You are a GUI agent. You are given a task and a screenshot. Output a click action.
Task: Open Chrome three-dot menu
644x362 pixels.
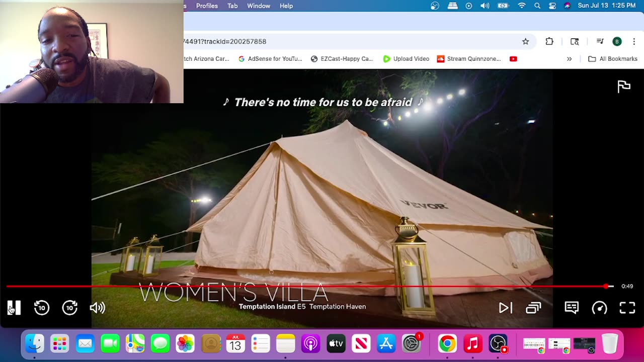pos(634,42)
